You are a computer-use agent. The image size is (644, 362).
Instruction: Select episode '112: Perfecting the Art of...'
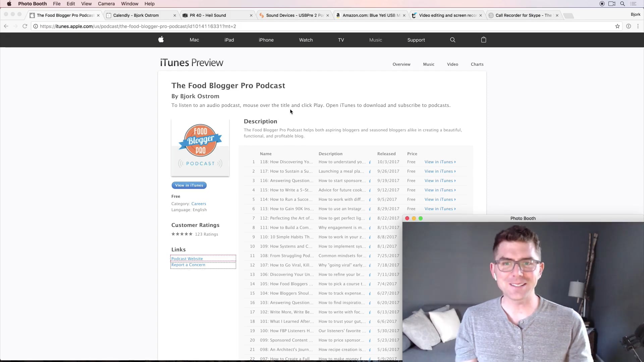pyautogui.click(x=287, y=218)
